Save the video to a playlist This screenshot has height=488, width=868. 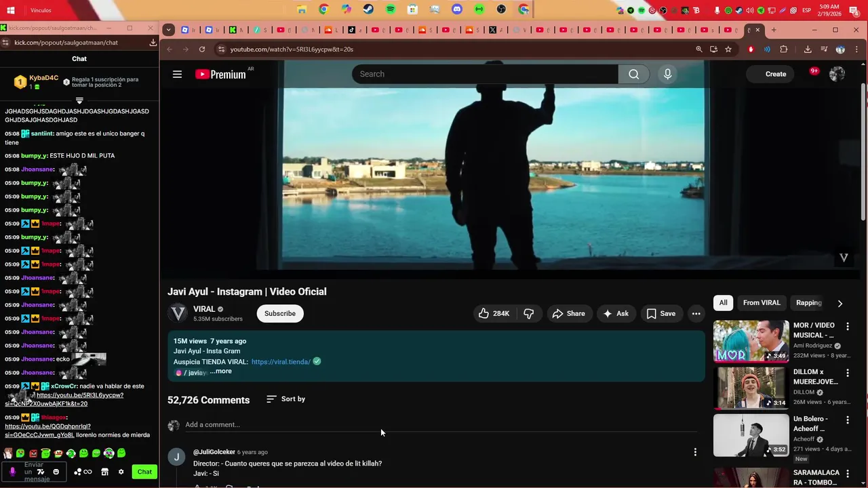pyautogui.click(x=660, y=313)
